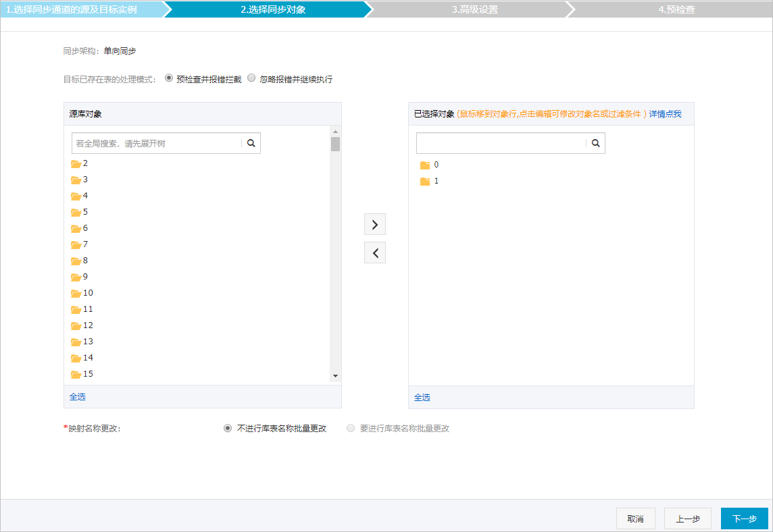
Task: Click the source list scrollbar thumb
Action: click(x=336, y=144)
